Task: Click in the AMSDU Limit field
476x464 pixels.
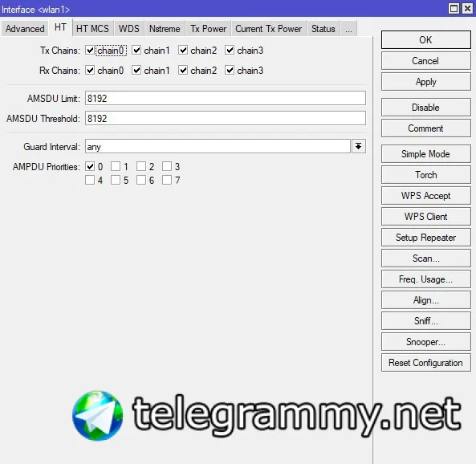Action: pos(226,99)
